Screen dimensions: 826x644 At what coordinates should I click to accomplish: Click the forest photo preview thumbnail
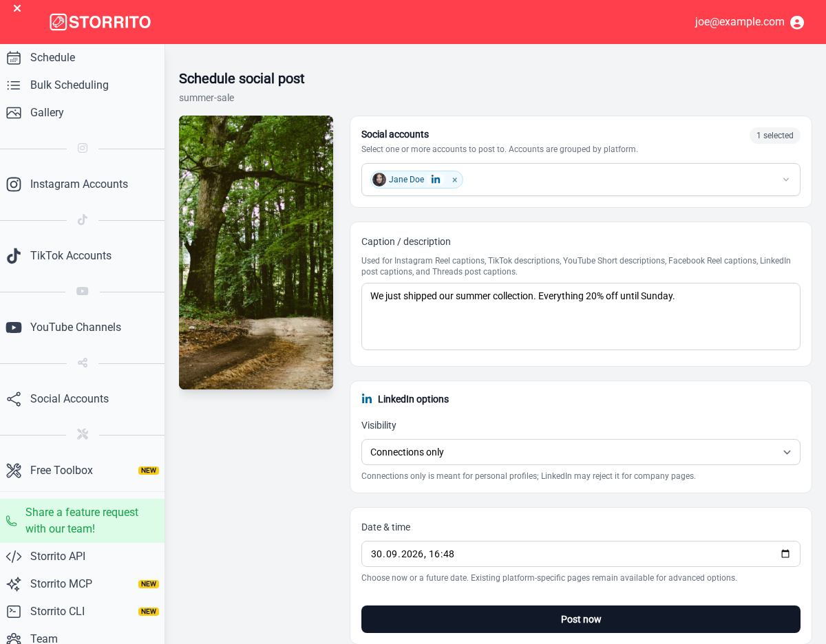click(256, 253)
